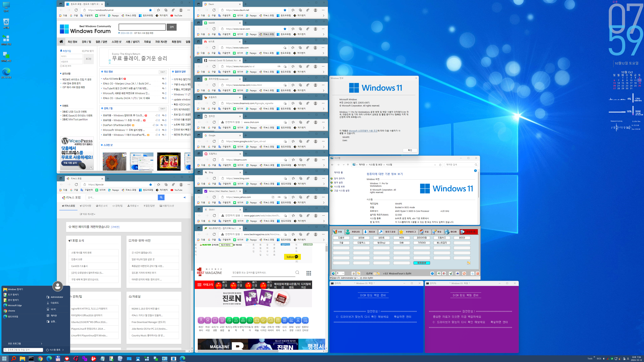Select 제어판 in the Start menu

pyautogui.click(x=54, y=316)
